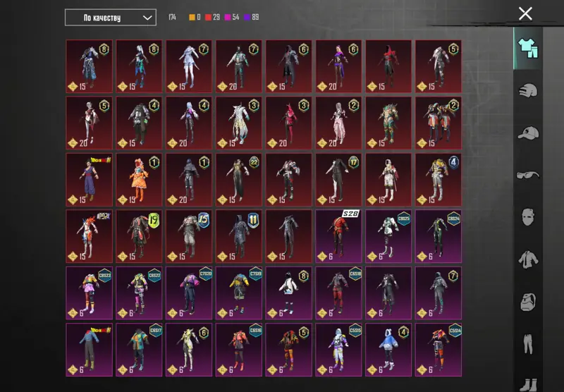Select the S28 red outfit thumbnail
Screen dimensions: 564x392
coord(338,236)
